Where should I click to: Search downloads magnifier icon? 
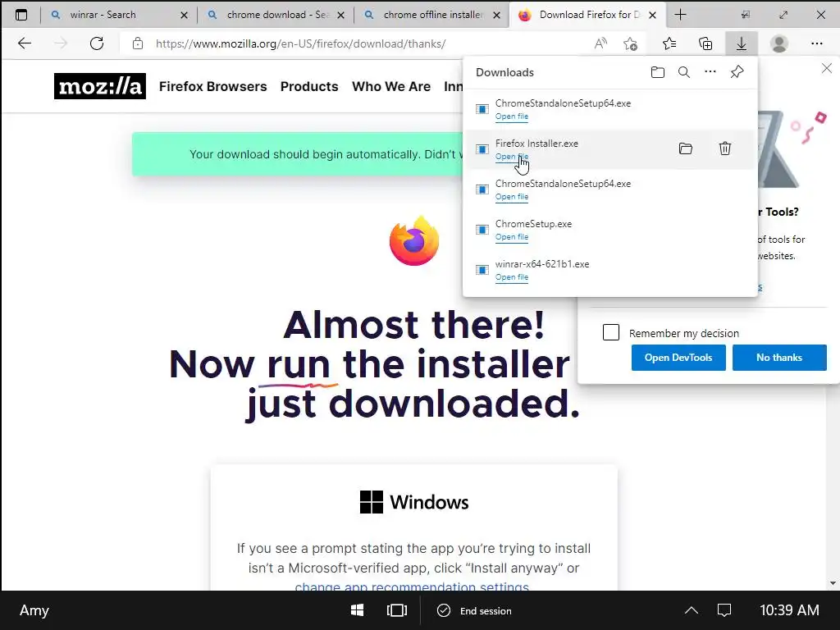pyautogui.click(x=684, y=72)
